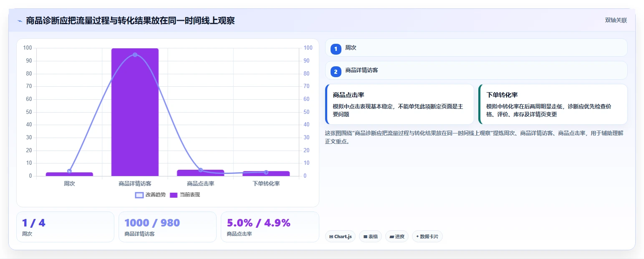Click the 数据卡片 tag chip

pos(427,236)
